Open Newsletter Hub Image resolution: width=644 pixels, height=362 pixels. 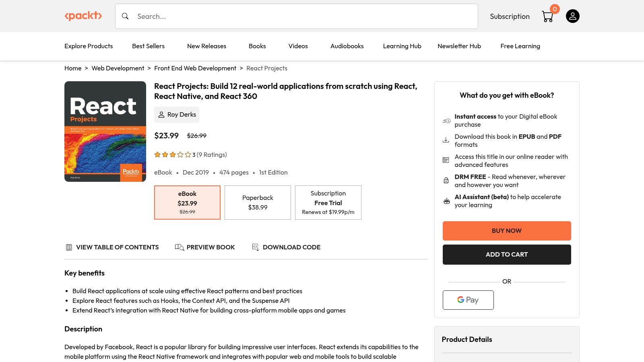(459, 46)
